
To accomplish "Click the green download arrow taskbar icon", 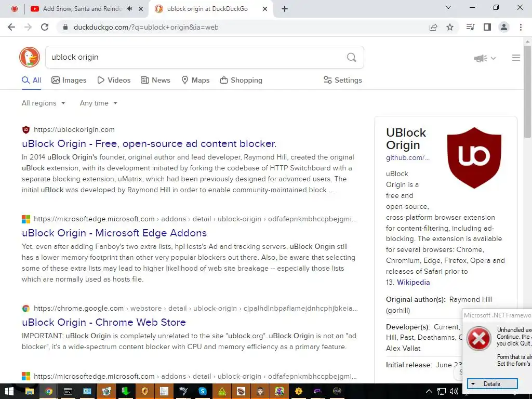I will [126, 391].
